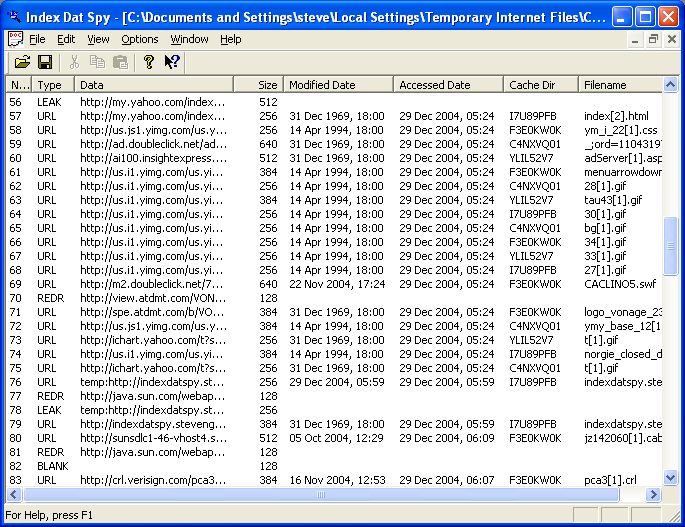Screen dimensions: 685x527
Task: Click the Open file toolbar icon
Action: pos(22,62)
